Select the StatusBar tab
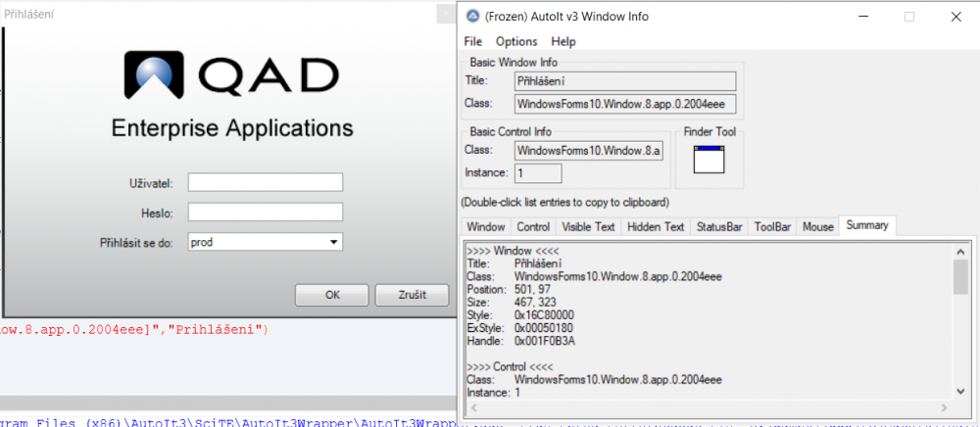 [x=719, y=226]
